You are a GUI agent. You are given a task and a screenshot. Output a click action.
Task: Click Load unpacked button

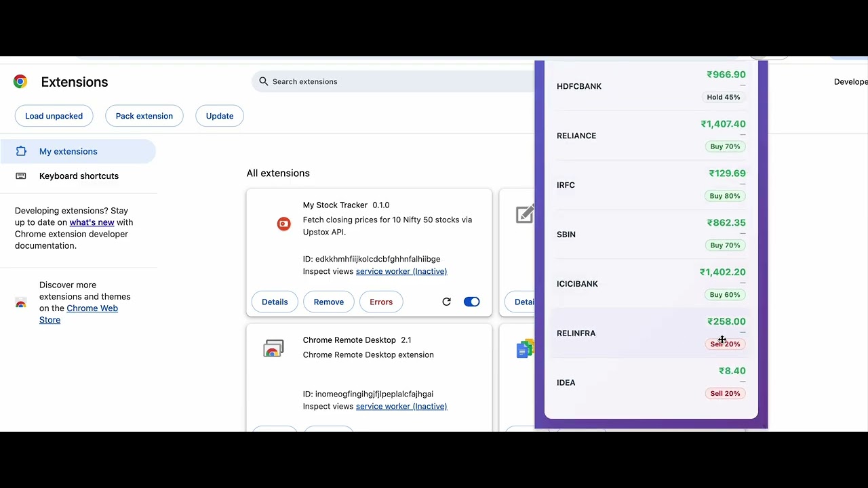click(x=54, y=116)
